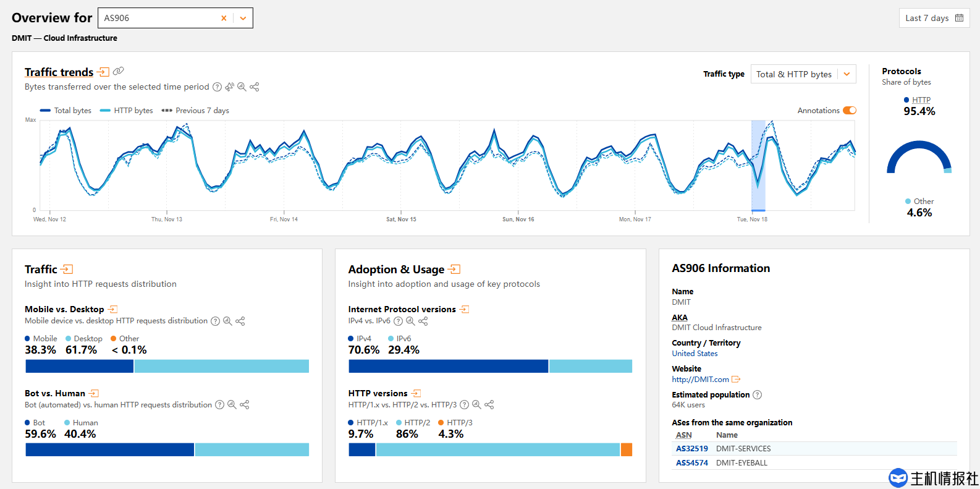Open data explorer for Bot vs. Human
Viewport: 980px width, 489px height.
[x=232, y=405]
